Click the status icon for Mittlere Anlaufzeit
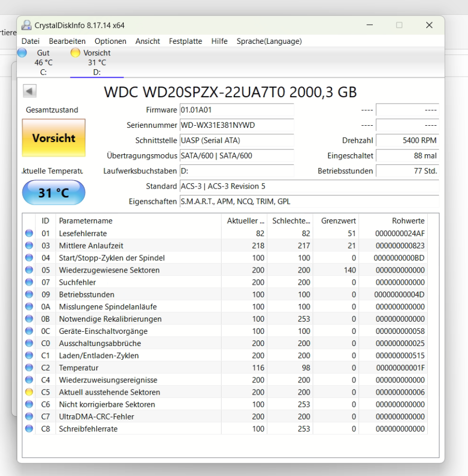The width and height of the screenshot is (468, 476). 29,245
